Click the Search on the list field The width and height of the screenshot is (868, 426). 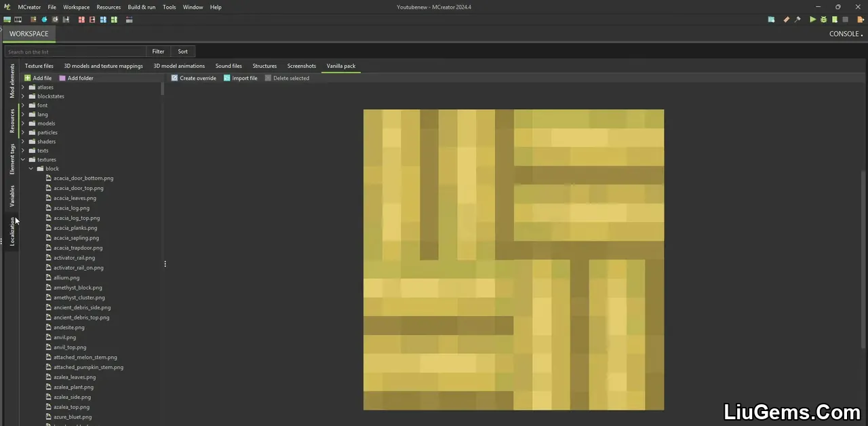tap(75, 52)
